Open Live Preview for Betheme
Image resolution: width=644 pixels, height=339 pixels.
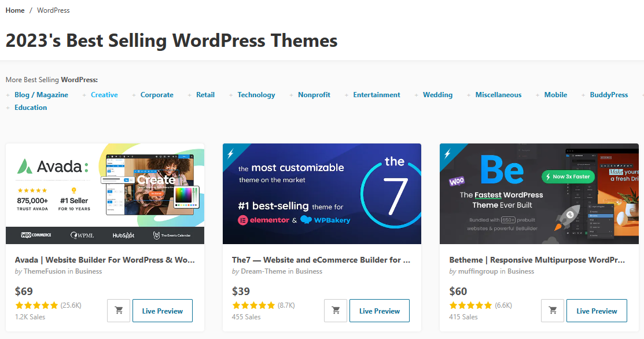[597, 311]
